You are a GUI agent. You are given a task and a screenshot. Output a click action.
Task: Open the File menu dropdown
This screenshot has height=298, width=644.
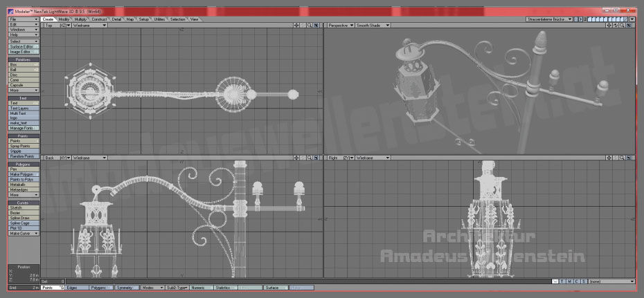[x=24, y=19]
